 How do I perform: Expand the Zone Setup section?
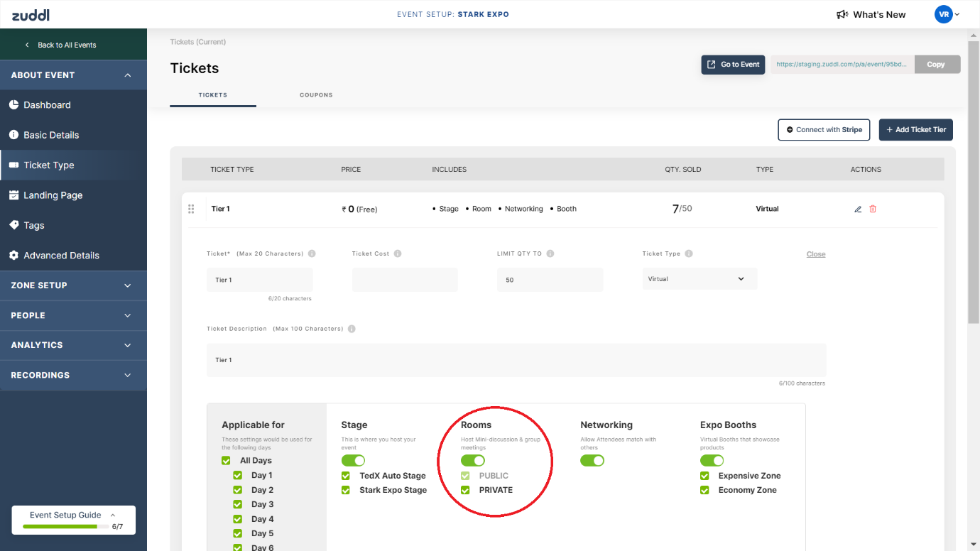coord(73,285)
